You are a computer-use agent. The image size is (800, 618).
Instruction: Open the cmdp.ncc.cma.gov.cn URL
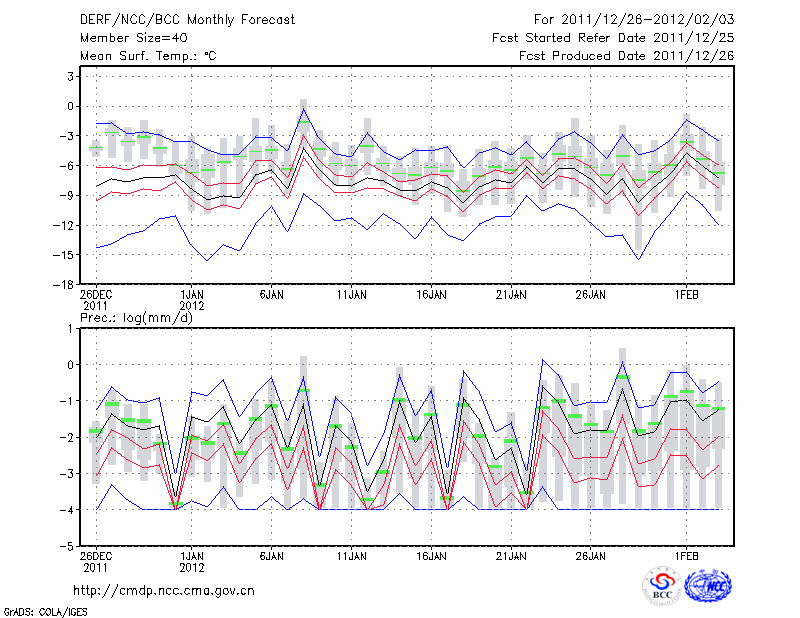coord(164,590)
